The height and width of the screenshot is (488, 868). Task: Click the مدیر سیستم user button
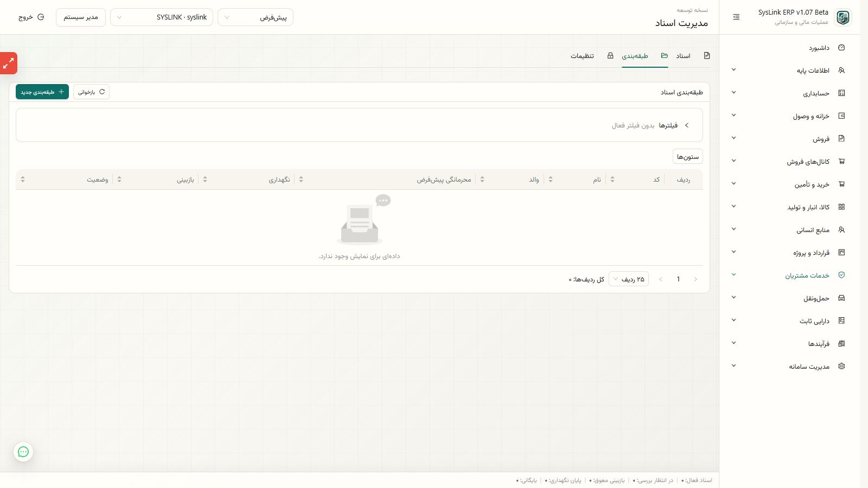[81, 17]
